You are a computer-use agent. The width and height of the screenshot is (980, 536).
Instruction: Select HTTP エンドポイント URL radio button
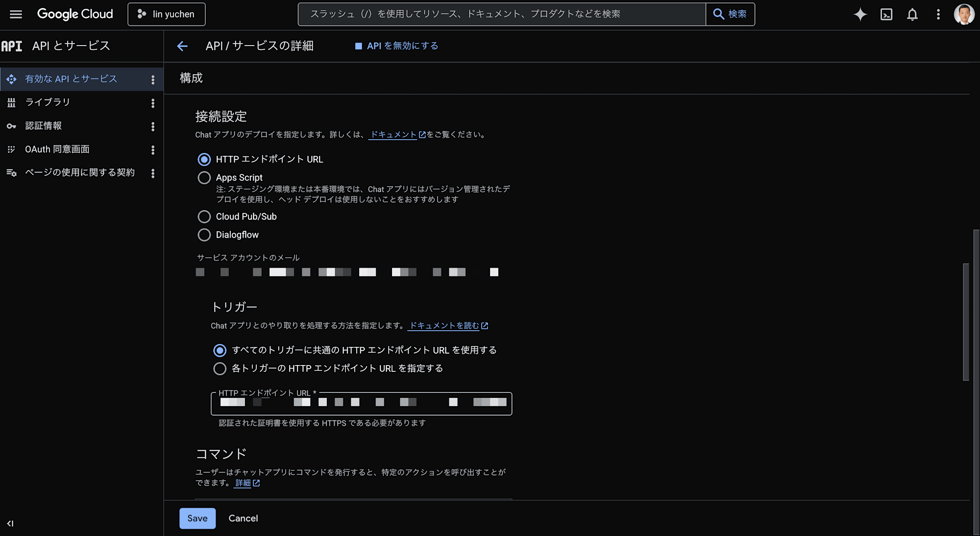[x=204, y=160]
